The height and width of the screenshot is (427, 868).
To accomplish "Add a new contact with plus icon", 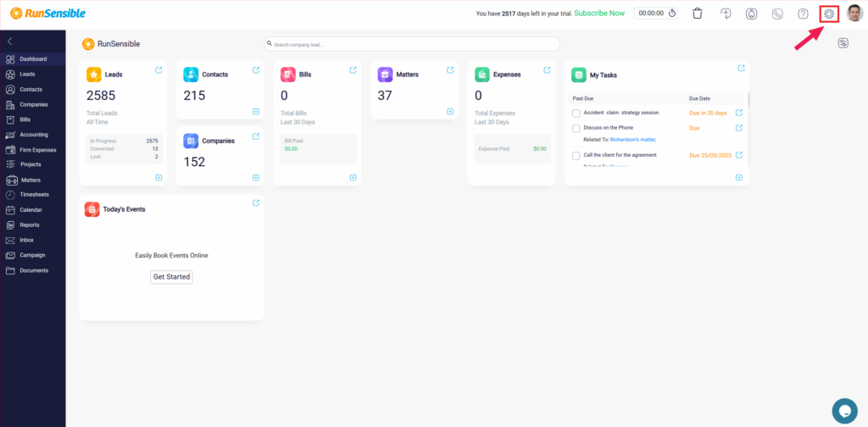I will (x=256, y=111).
